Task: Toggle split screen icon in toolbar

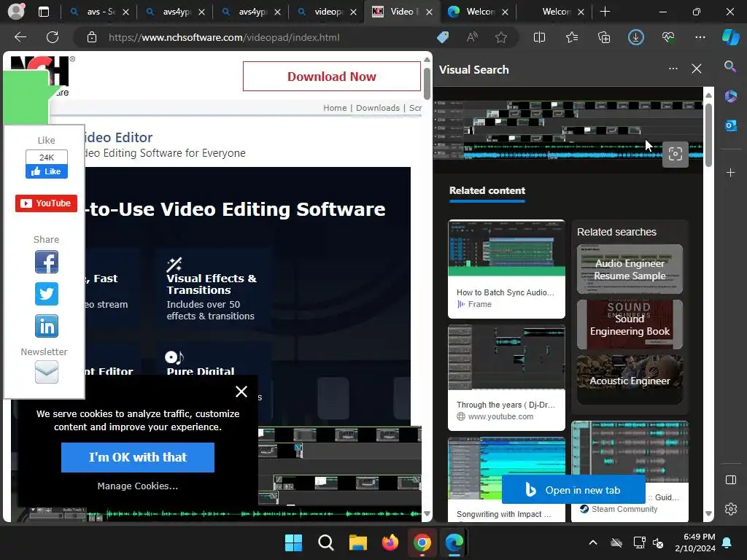Action: point(539,37)
